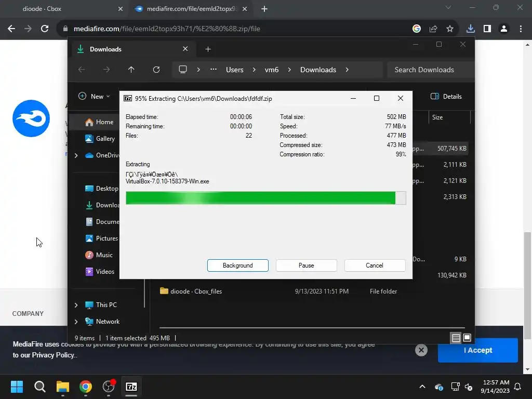The image size is (532, 399).
Task: Open Chrome from the taskbar
Action: 86,387
